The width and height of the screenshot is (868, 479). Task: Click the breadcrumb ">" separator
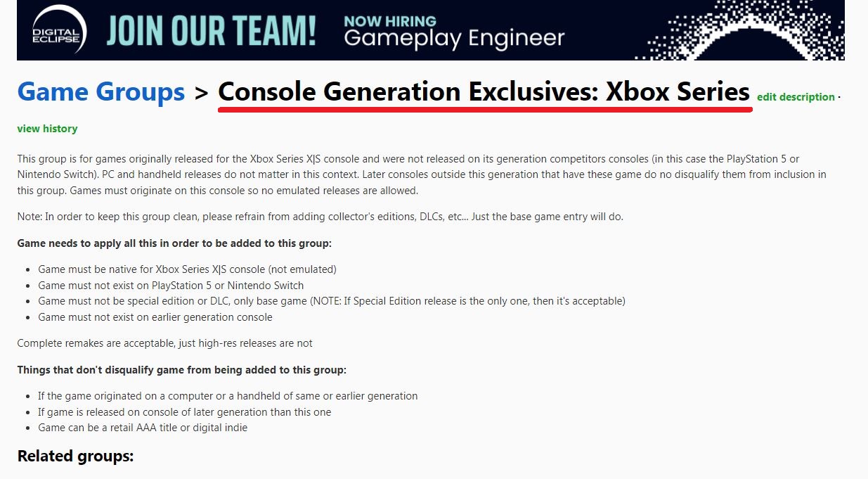click(x=202, y=93)
